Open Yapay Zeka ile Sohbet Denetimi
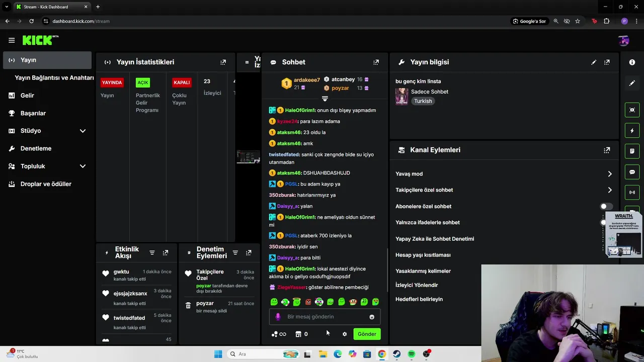 [x=435, y=239]
